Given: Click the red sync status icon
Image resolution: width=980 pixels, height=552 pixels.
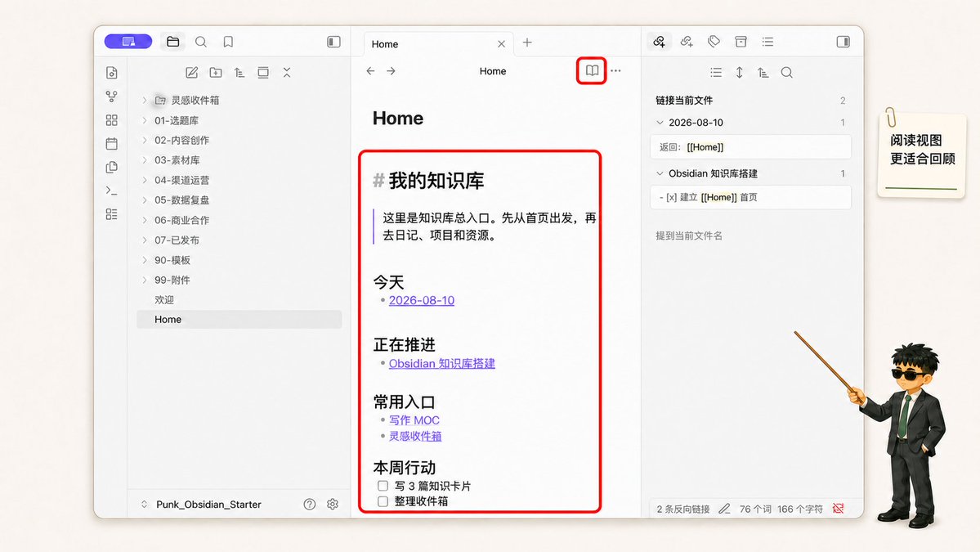Looking at the screenshot, I should [839, 509].
